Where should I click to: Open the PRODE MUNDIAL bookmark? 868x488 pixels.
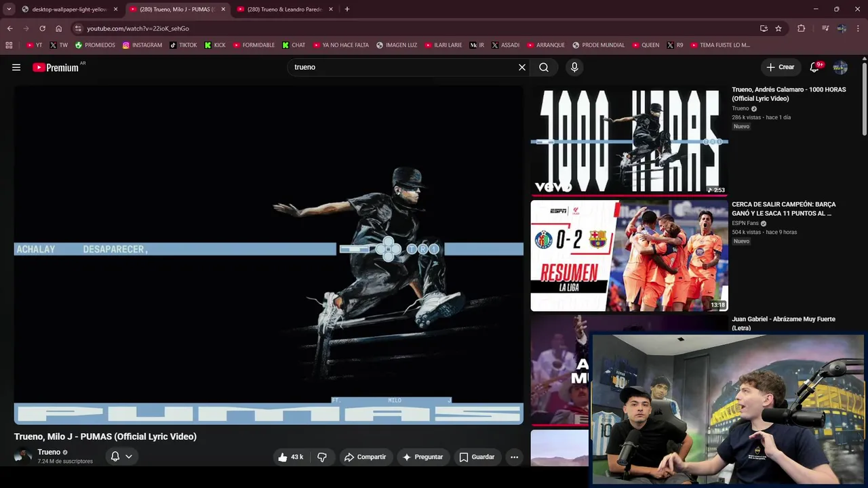(x=598, y=45)
